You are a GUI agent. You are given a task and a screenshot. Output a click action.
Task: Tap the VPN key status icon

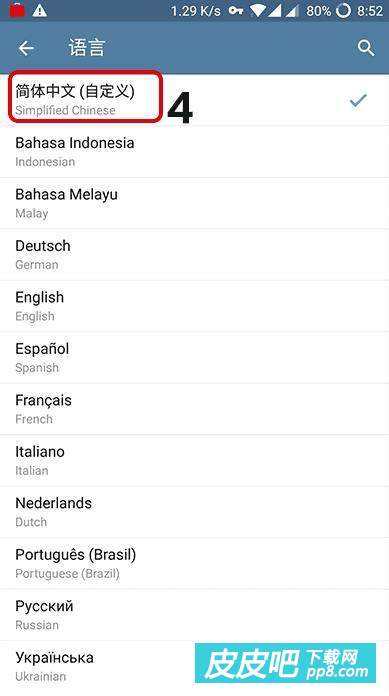(x=236, y=11)
